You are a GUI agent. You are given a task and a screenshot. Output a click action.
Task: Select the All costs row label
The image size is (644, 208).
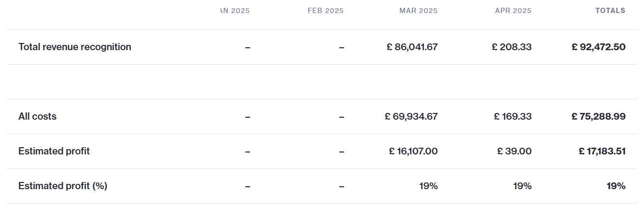37,116
